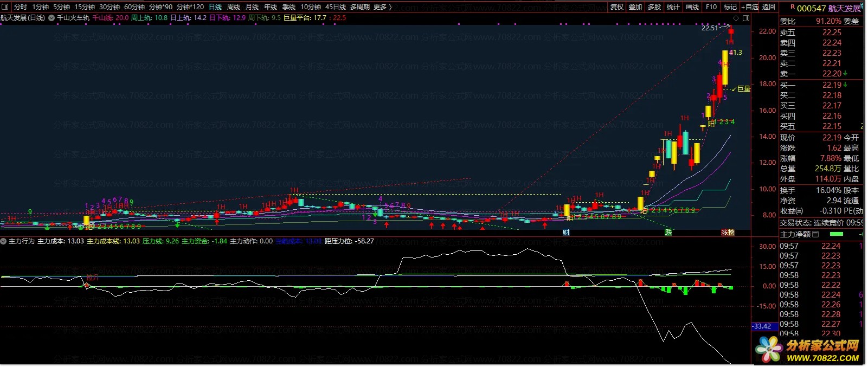Toggle the left sidebar panel icon
868x367 pixels.
[x=5, y=7]
